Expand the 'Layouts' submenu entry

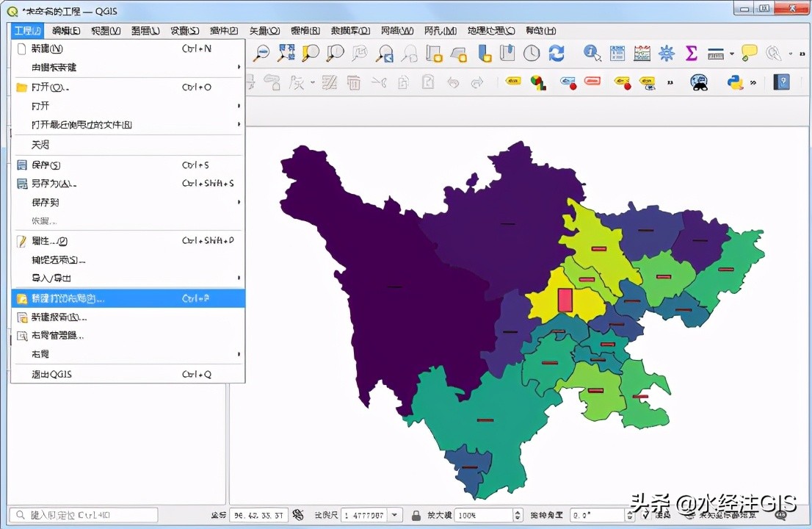click(128, 354)
